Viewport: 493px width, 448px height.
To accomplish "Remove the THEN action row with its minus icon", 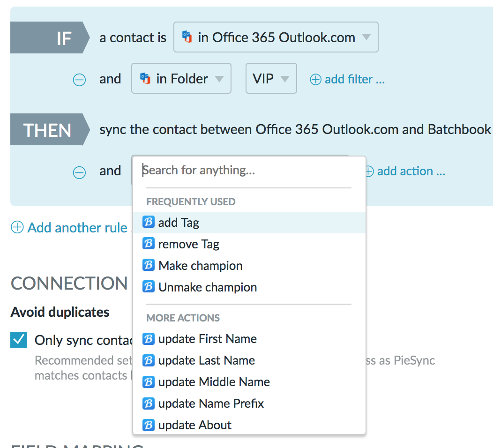I will point(79,172).
